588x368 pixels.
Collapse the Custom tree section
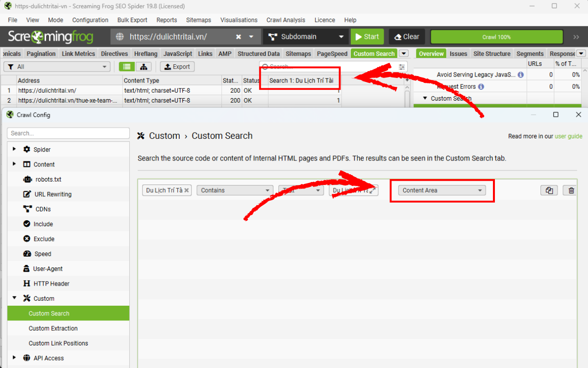[x=14, y=298]
